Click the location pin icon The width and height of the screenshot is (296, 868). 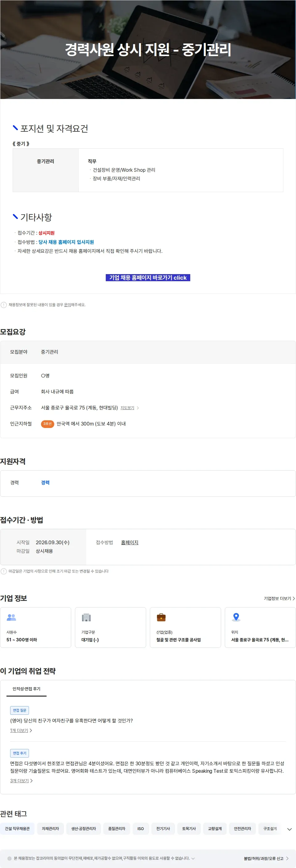[x=236, y=617]
